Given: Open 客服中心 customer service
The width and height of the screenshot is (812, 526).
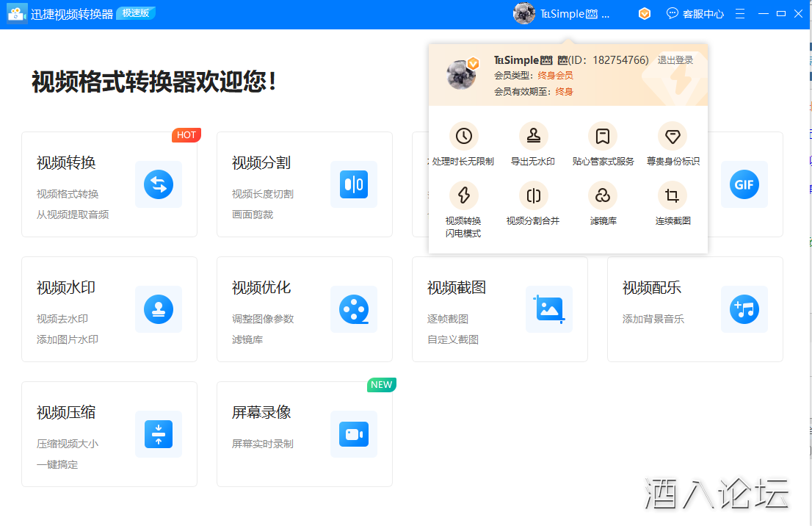Looking at the screenshot, I should [695, 14].
